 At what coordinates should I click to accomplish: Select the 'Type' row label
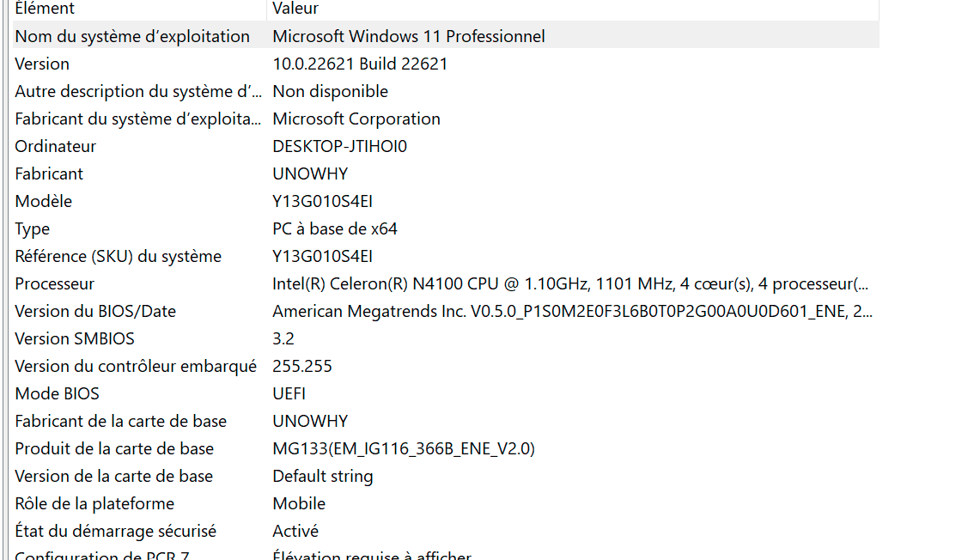[x=32, y=228]
